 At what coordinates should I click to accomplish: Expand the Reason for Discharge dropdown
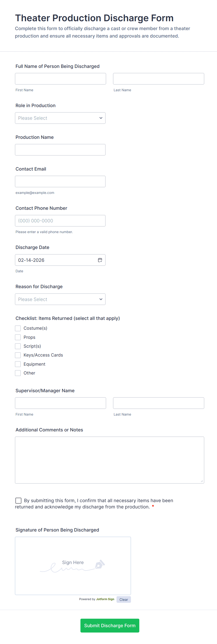click(x=60, y=299)
